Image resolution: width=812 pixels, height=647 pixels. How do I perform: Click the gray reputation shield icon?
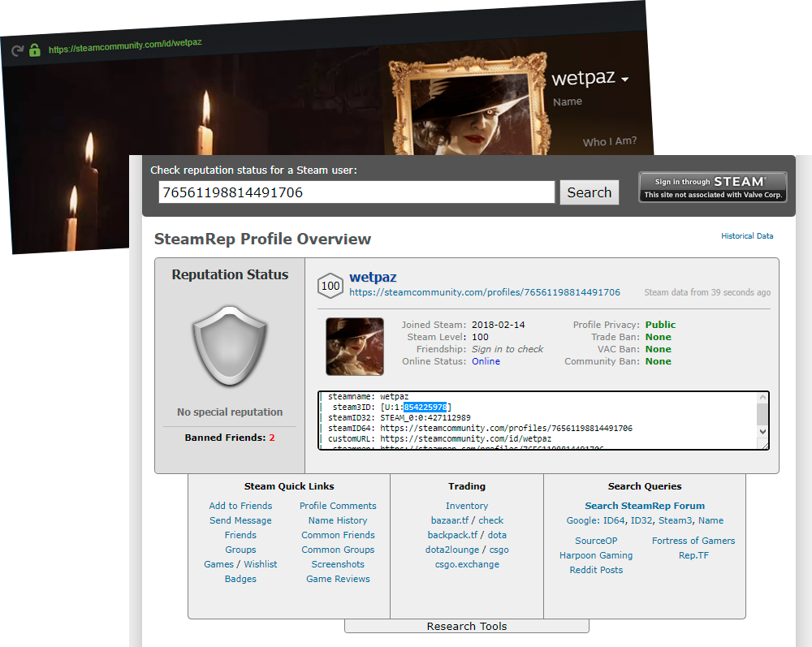tap(230, 346)
